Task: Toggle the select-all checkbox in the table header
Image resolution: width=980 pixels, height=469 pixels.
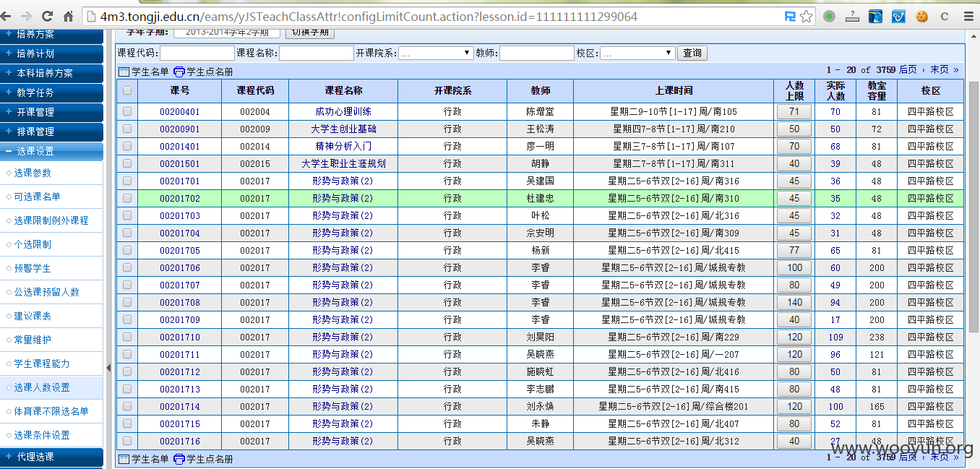Action: [127, 91]
